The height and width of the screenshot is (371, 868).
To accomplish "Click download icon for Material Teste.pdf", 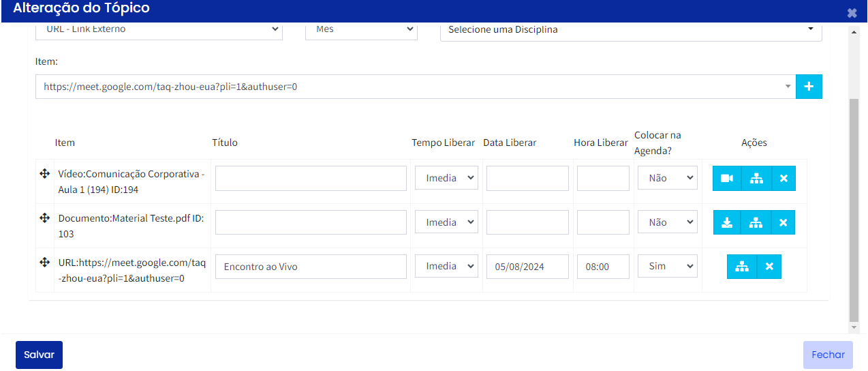I will click(x=727, y=222).
